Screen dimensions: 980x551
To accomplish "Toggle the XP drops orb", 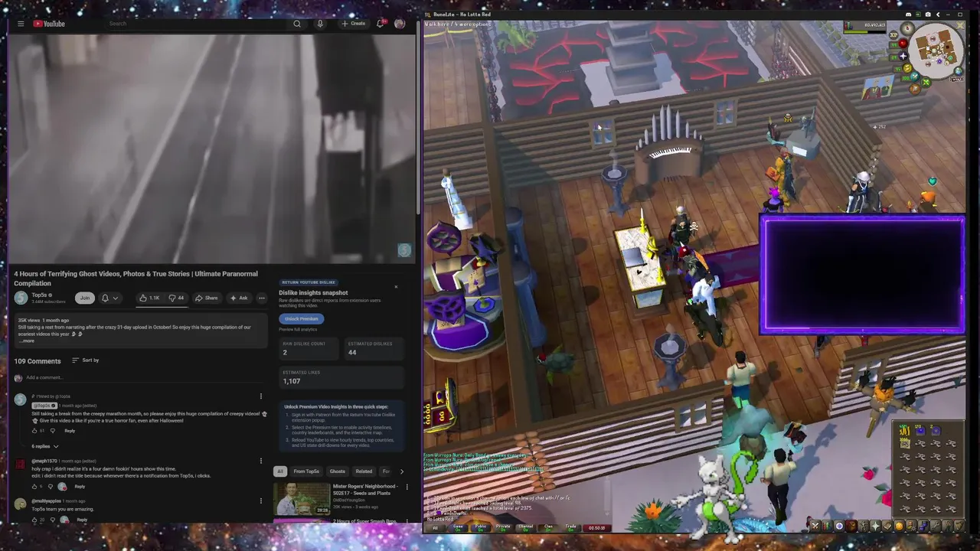I will (x=893, y=35).
